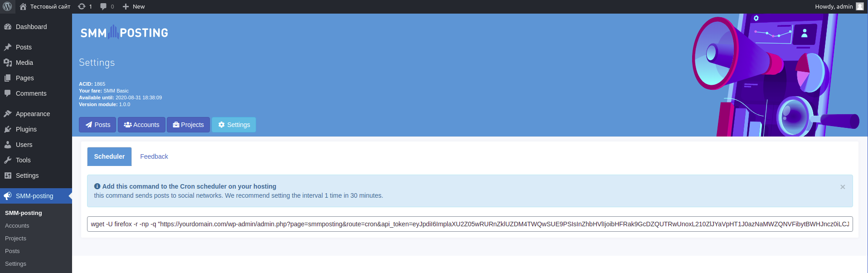The width and height of the screenshot is (868, 273).
Task: Click the blue Posts button
Action: coord(97,125)
